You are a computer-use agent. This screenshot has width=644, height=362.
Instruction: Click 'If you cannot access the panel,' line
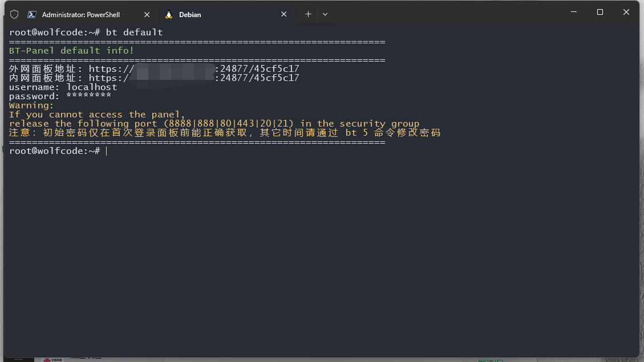98,115
